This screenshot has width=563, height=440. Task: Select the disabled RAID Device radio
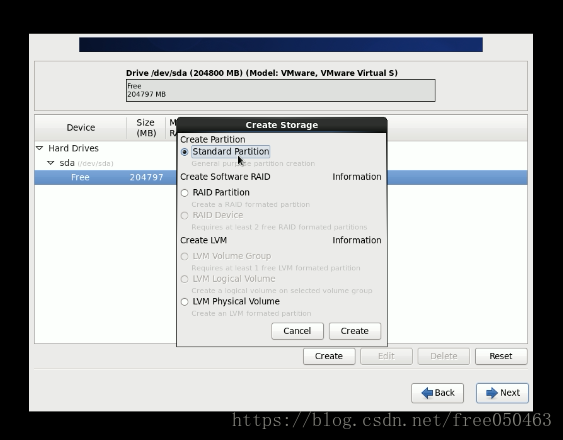185,216
